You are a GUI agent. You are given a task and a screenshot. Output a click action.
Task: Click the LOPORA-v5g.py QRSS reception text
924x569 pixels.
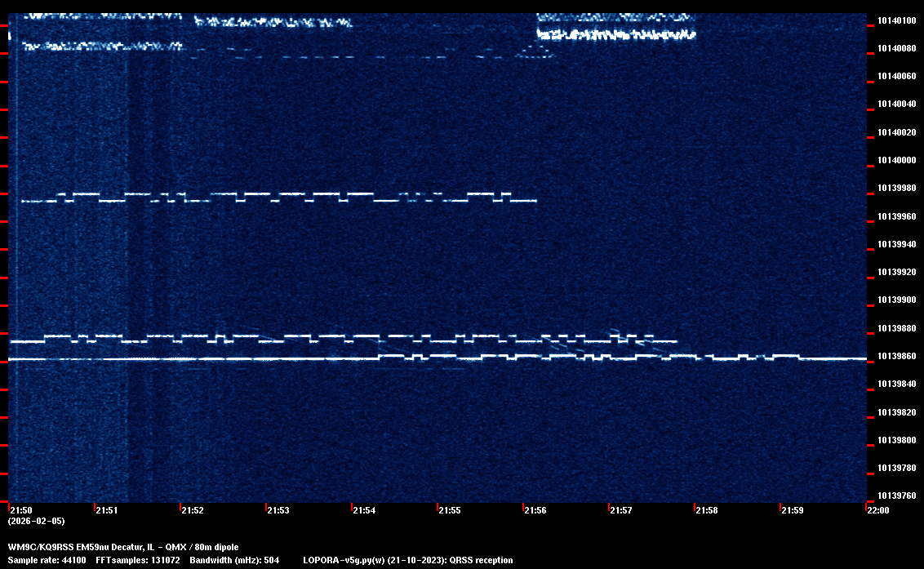point(407,560)
